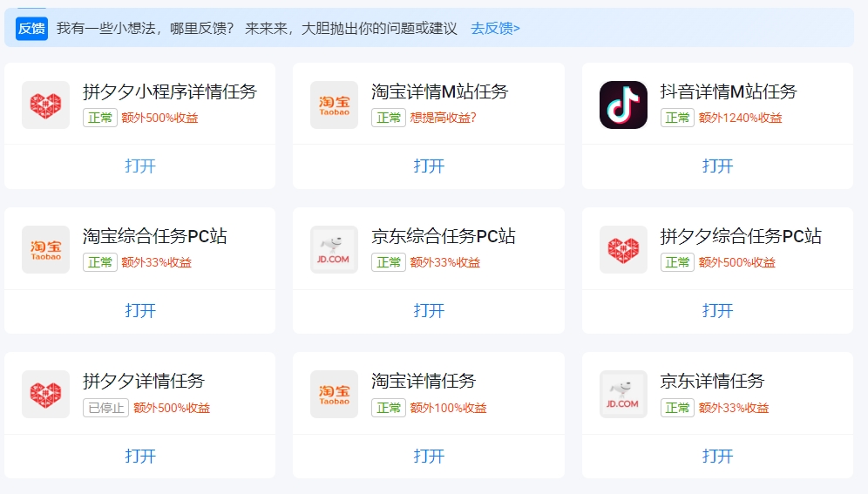868x494 pixels.
Task: Open the 拼夕夕综合任务PC站 card
Action: tap(717, 310)
